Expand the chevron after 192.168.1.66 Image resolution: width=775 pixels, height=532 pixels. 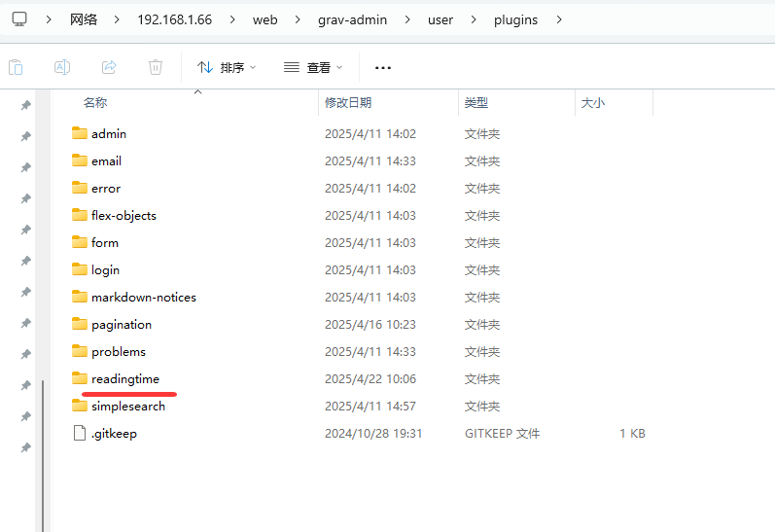232,19
